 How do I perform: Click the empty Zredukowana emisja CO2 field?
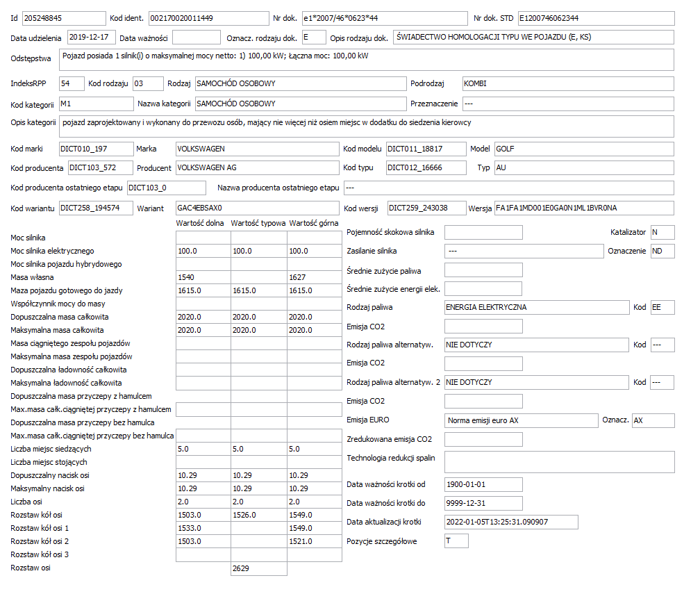tap(483, 439)
